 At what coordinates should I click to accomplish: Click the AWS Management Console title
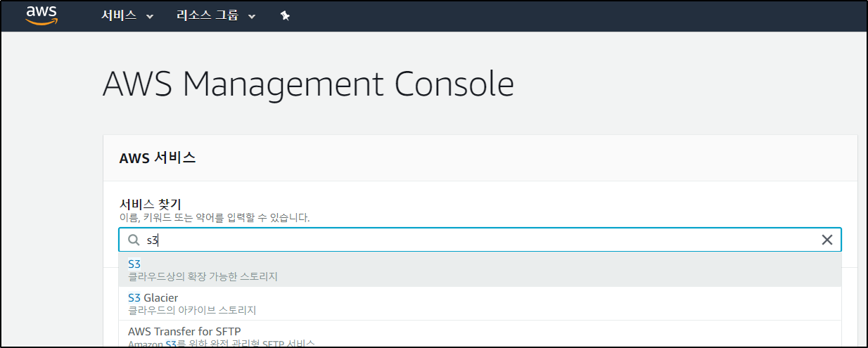(x=308, y=84)
